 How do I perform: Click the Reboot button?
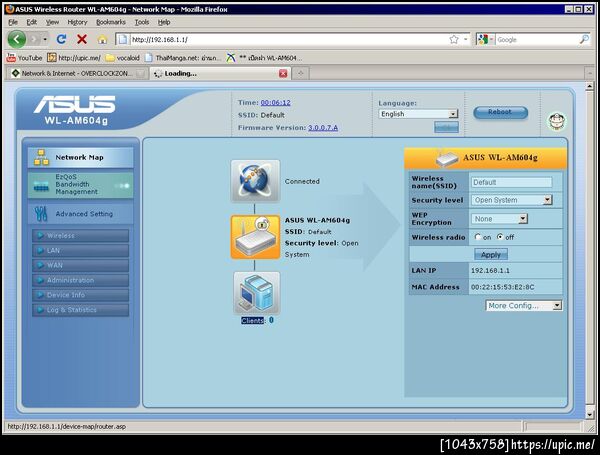[500, 112]
